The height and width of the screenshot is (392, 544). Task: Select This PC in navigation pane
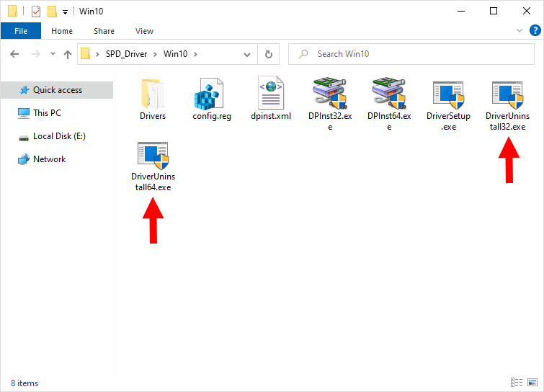[47, 113]
